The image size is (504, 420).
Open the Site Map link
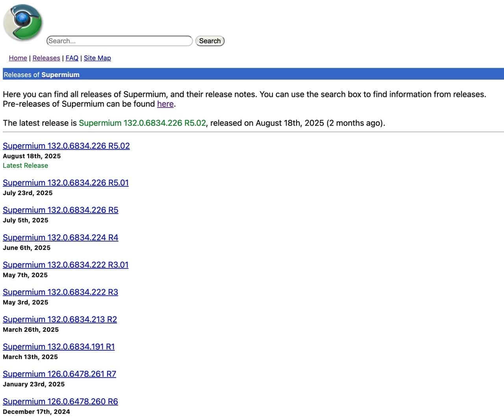(x=97, y=58)
